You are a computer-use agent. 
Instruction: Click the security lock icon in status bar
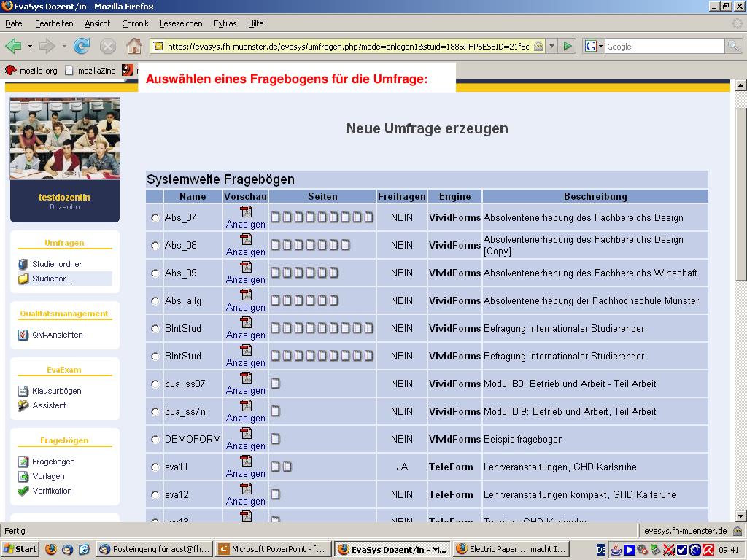click(737, 531)
